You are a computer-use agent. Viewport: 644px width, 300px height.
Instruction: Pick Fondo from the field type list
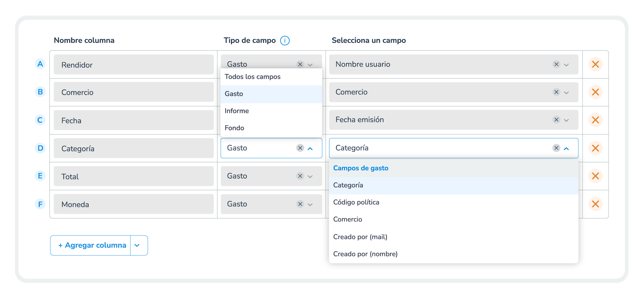(234, 128)
